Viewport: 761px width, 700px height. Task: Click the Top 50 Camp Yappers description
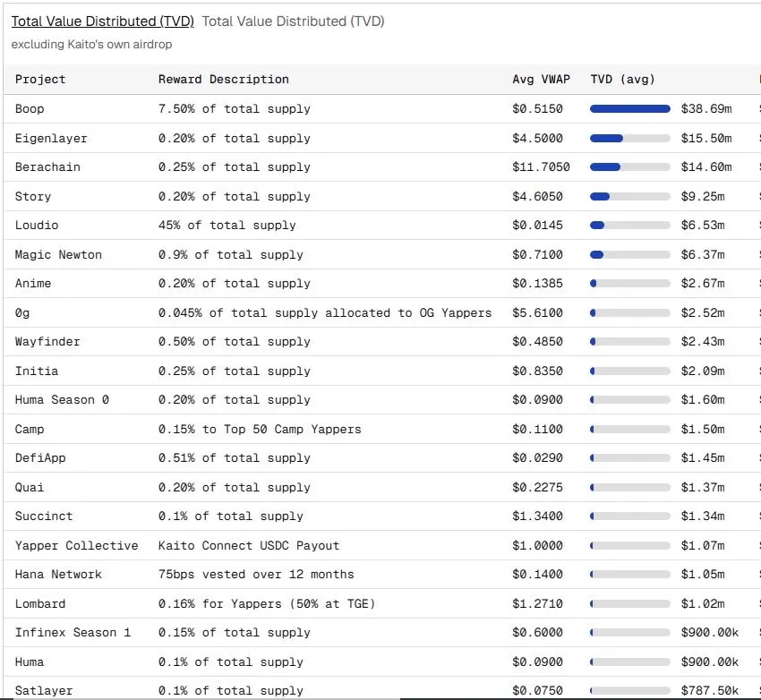(x=260, y=430)
